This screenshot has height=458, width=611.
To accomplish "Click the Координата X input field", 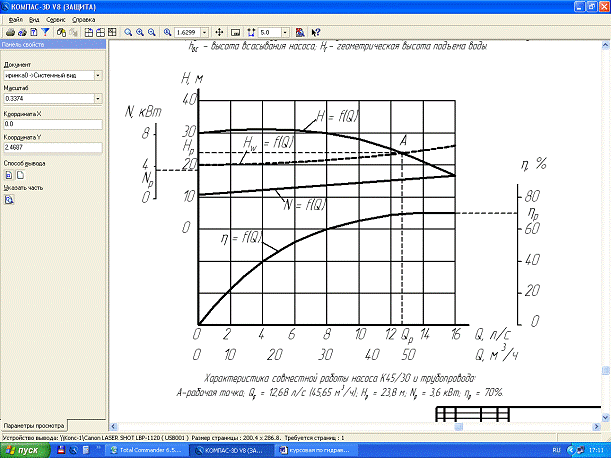I will (x=50, y=123).
